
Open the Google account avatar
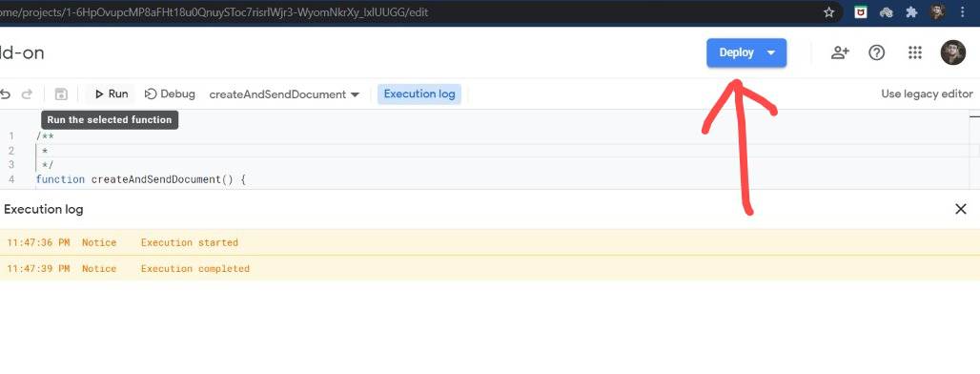tap(953, 53)
